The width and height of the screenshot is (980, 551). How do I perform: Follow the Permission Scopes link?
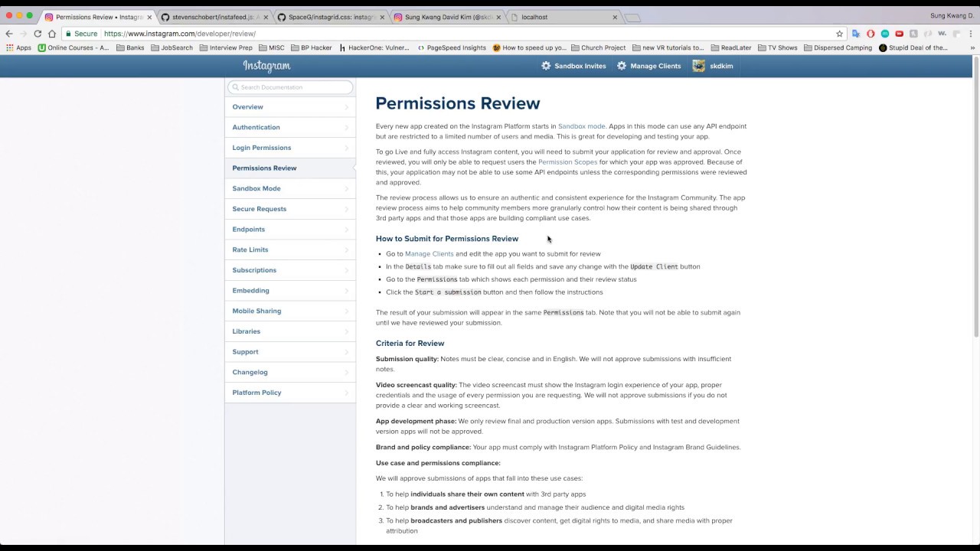(x=567, y=162)
